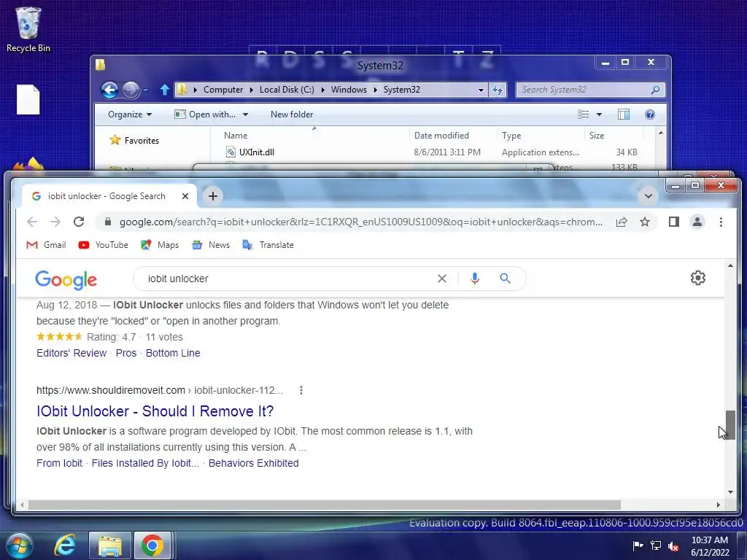The width and height of the screenshot is (747, 560).
Task: Select Local Disk (C:) breadcrumb
Action: point(287,90)
